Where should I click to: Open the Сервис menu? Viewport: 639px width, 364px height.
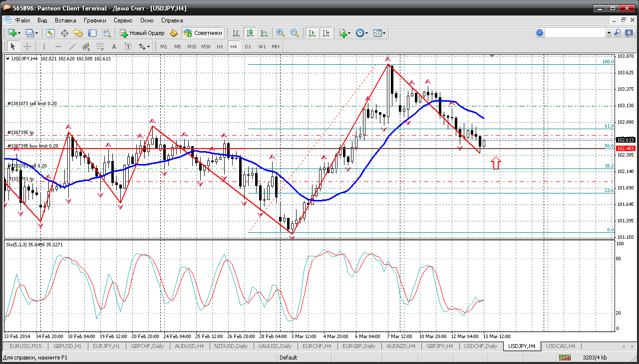[x=123, y=20]
